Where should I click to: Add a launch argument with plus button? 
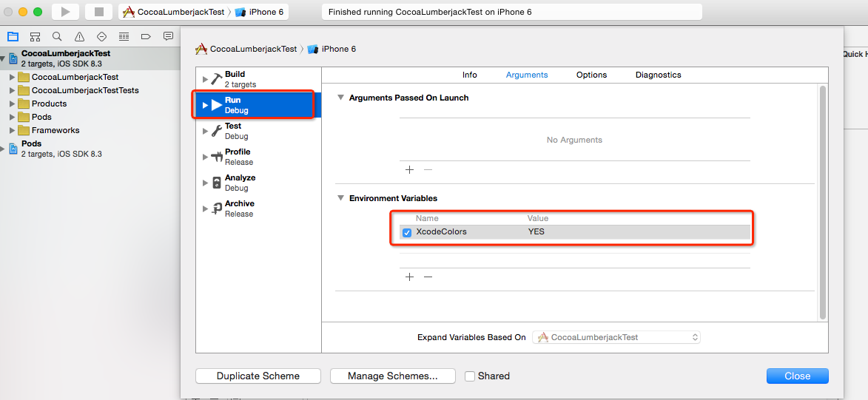(410, 169)
